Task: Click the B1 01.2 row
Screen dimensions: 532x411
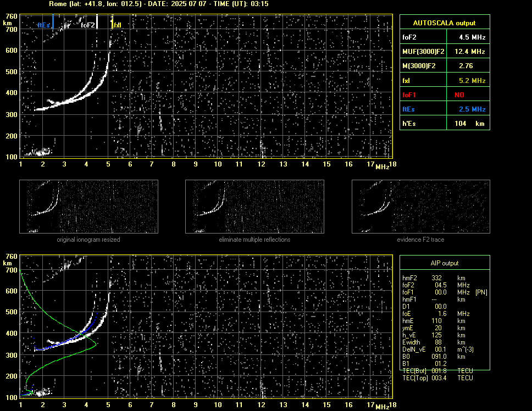Action: pos(424,363)
